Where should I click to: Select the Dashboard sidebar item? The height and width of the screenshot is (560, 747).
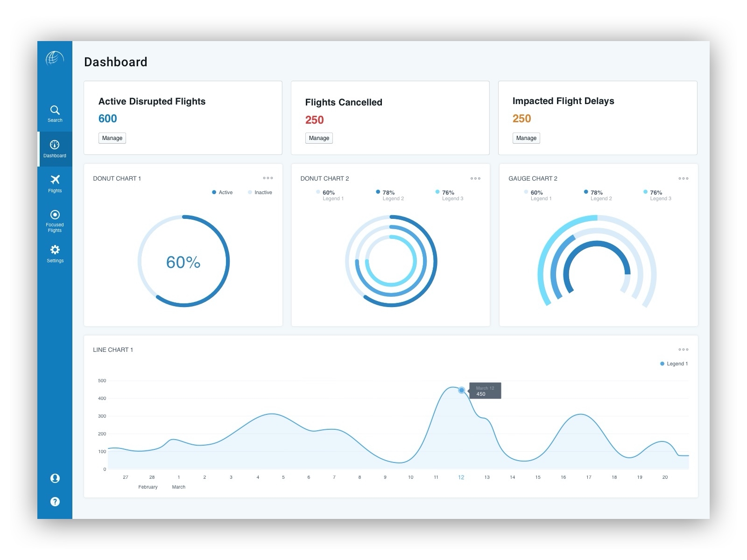coord(55,149)
